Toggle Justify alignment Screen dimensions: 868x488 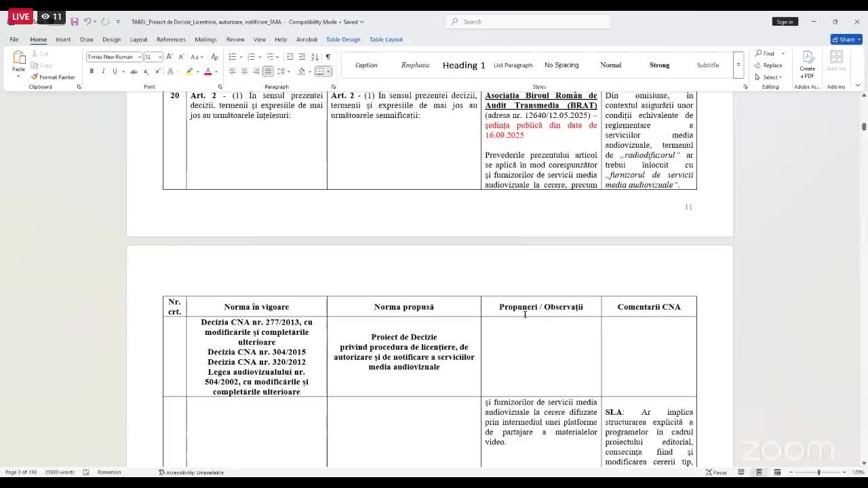[x=268, y=71]
